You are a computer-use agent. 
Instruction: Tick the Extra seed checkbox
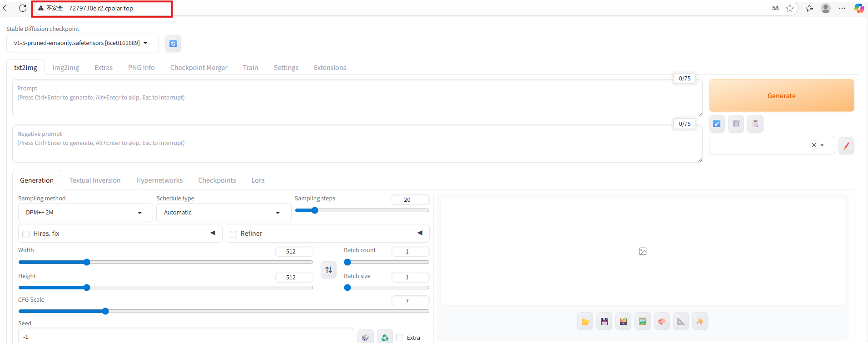tap(400, 338)
